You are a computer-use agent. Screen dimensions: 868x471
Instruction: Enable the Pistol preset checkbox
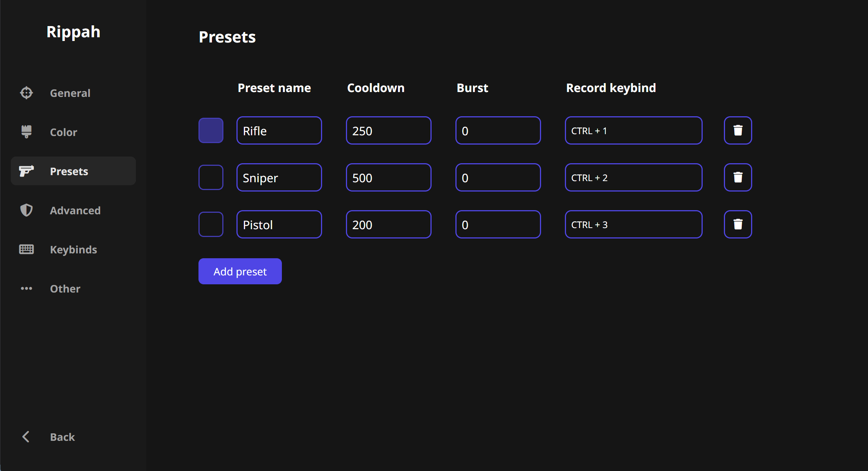(x=211, y=224)
